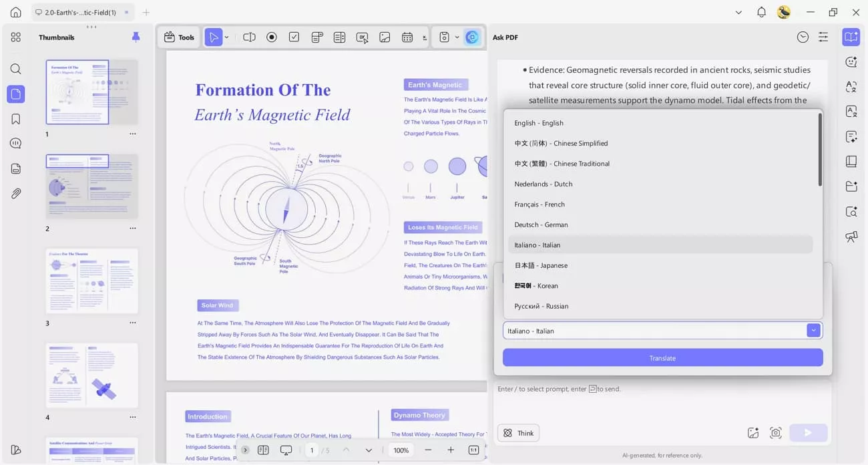Go to the Home screen icon
868x465 pixels.
[16, 12]
